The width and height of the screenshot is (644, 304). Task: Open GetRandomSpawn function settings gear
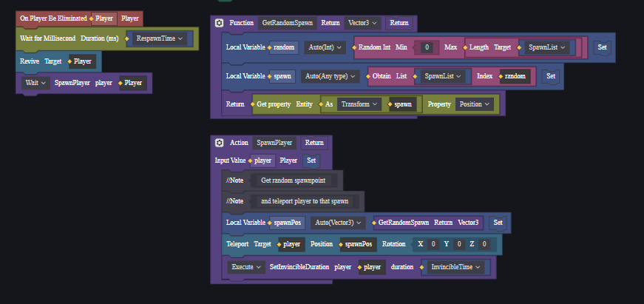(x=219, y=23)
